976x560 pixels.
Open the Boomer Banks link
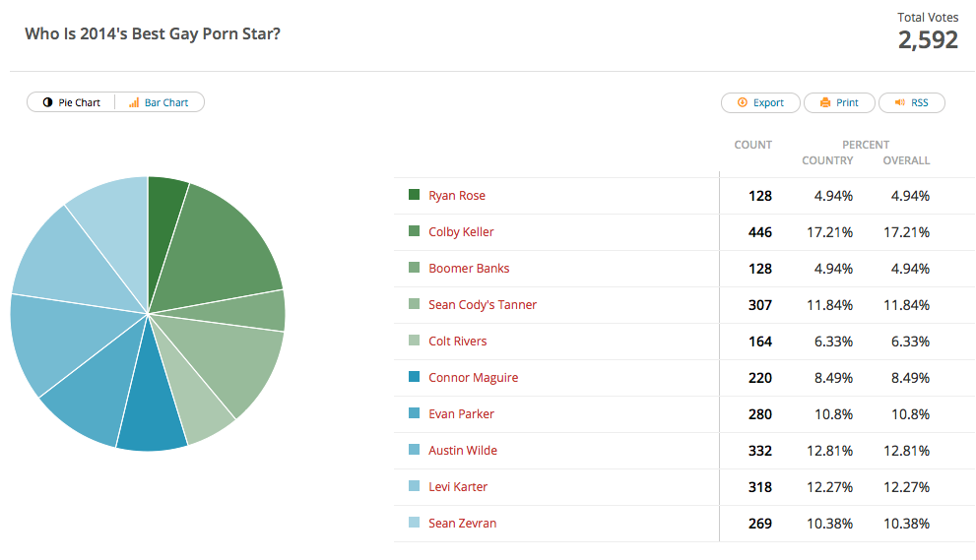(469, 268)
